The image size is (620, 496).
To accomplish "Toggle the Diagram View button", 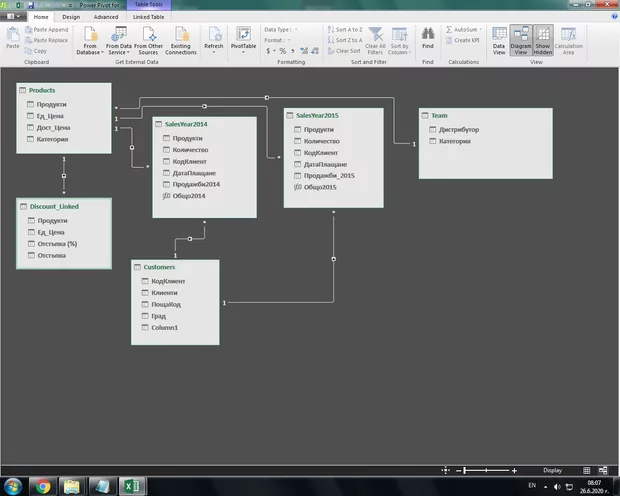I will (520, 40).
